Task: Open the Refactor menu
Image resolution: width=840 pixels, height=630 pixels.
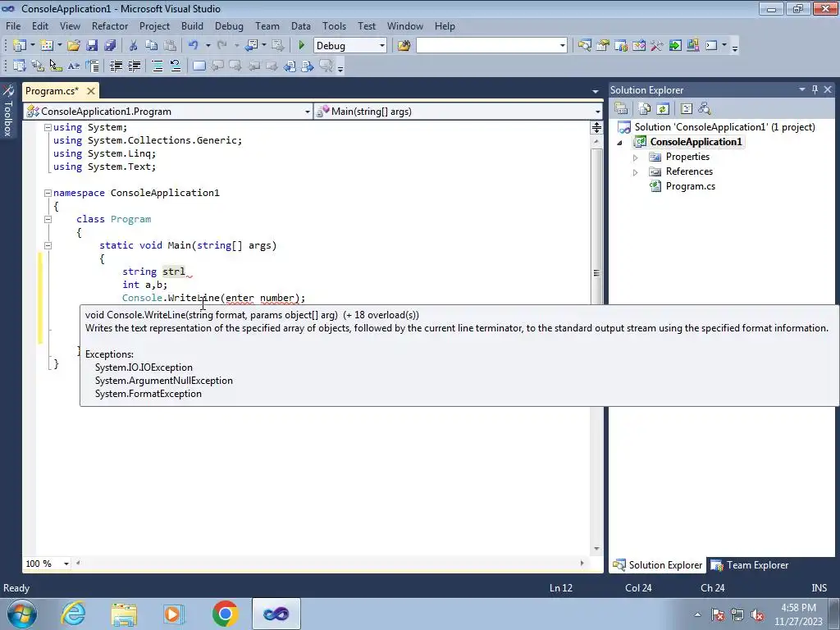Action: point(110,25)
